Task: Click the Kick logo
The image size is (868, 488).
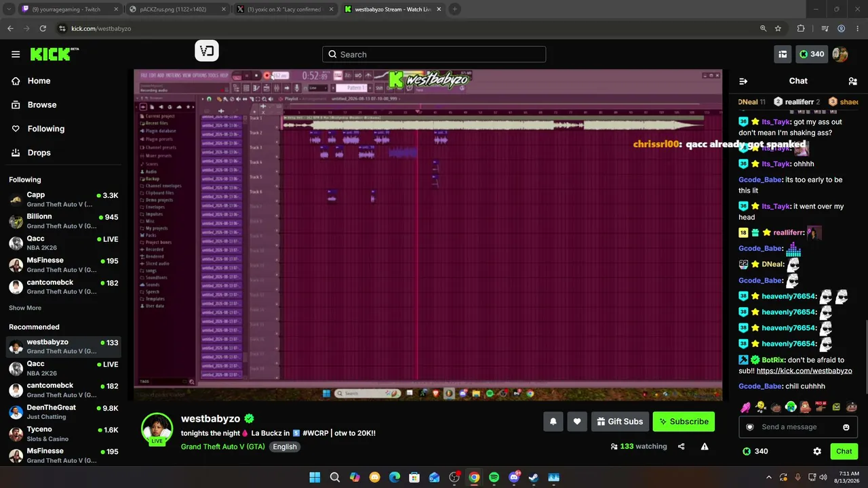Action: click(x=54, y=54)
